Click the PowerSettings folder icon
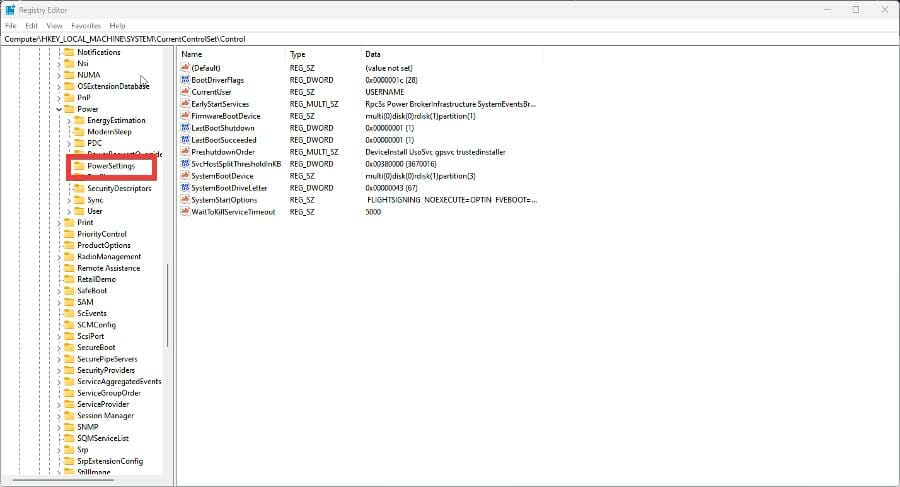The width and height of the screenshot is (900, 487). [x=79, y=166]
